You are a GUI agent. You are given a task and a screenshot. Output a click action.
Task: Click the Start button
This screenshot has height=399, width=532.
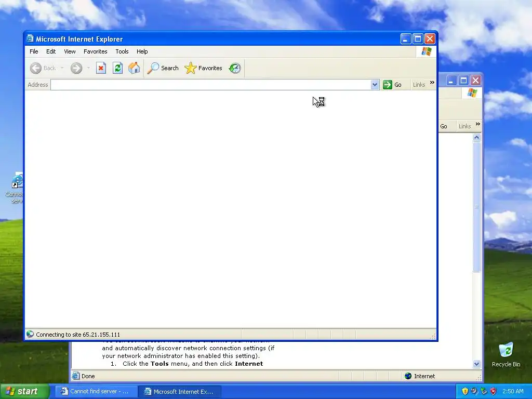point(24,391)
